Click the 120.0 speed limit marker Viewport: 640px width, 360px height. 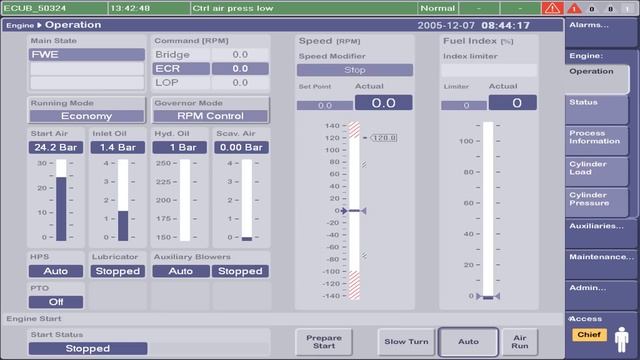click(384, 138)
